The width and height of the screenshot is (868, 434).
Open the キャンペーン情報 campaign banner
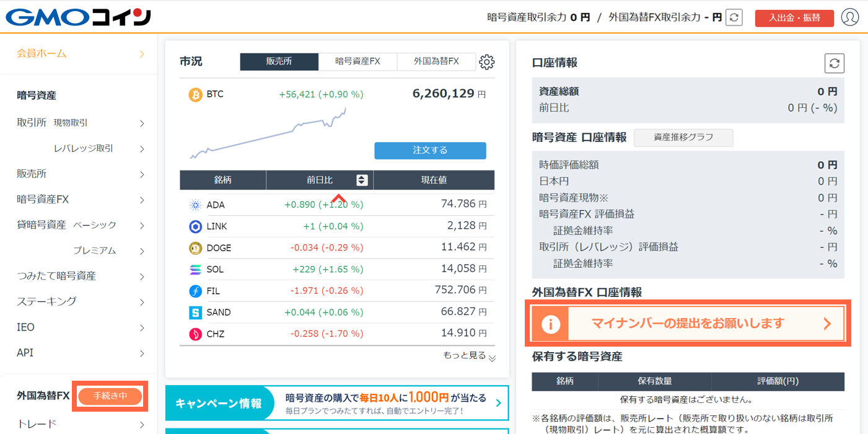click(337, 404)
